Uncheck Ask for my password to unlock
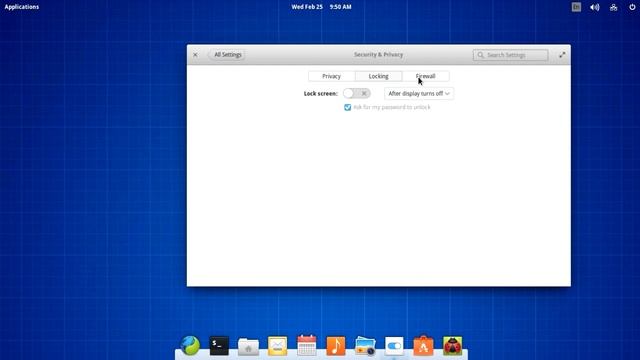640x360 pixels. click(347, 107)
